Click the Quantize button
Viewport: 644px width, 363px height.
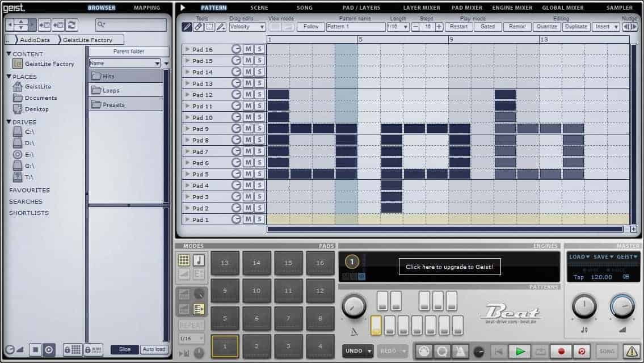(546, 27)
